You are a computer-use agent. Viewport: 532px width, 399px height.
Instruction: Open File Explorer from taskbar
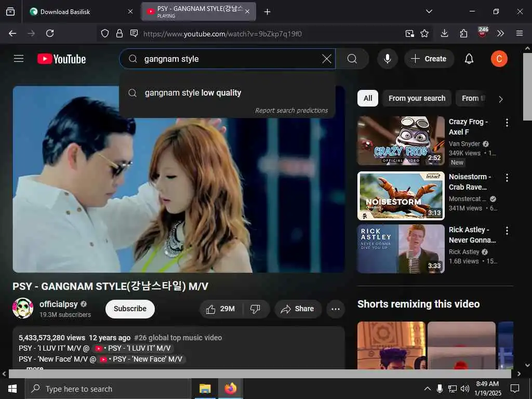coord(205,389)
